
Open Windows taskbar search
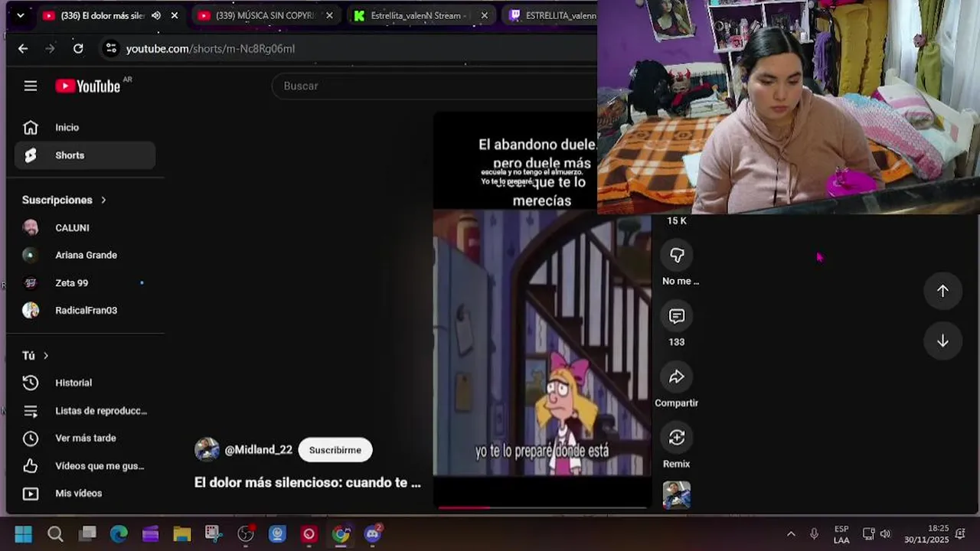tap(55, 534)
